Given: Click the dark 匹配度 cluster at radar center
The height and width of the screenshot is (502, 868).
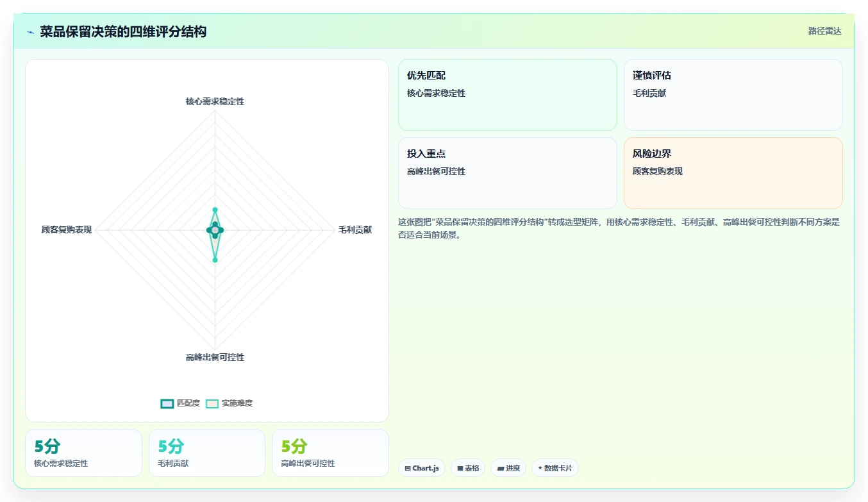Looking at the screenshot, I should [x=215, y=230].
